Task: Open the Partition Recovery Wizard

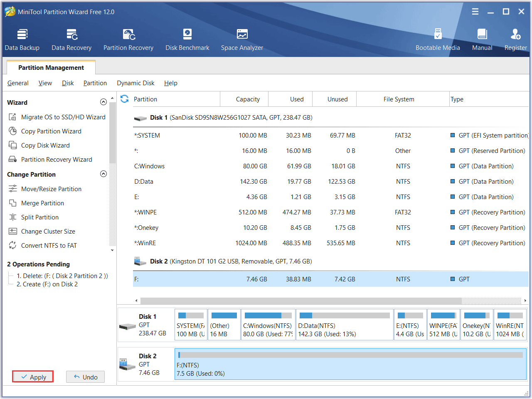Action: point(50,160)
